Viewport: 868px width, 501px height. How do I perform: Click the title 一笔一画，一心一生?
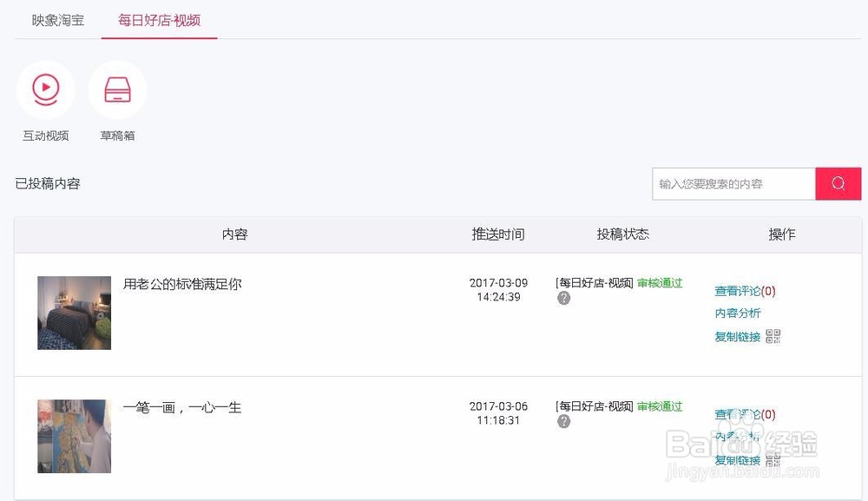pos(183,406)
